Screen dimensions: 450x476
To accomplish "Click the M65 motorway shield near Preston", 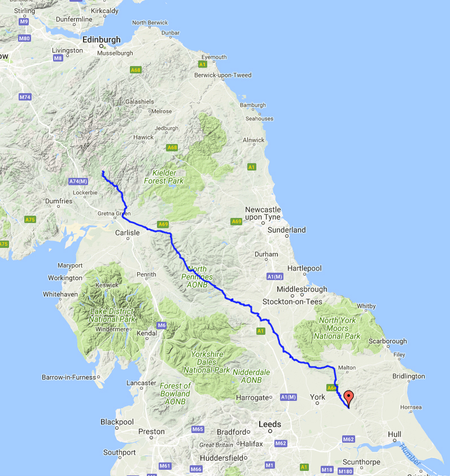I will tap(198, 429).
